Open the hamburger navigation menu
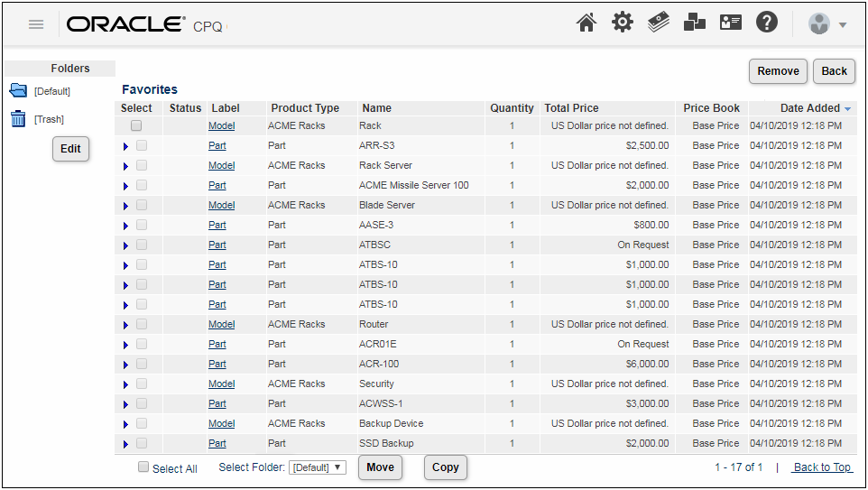Image resolution: width=868 pixels, height=490 pixels. click(x=36, y=24)
